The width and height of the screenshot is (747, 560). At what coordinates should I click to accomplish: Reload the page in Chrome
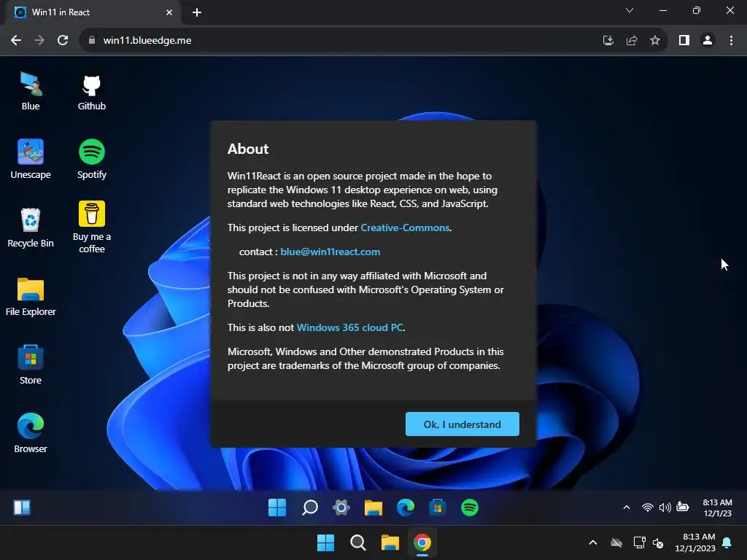63,41
